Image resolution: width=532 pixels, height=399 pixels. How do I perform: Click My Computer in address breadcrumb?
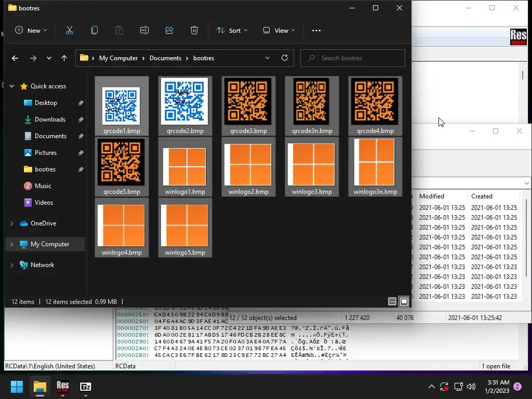pos(118,58)
